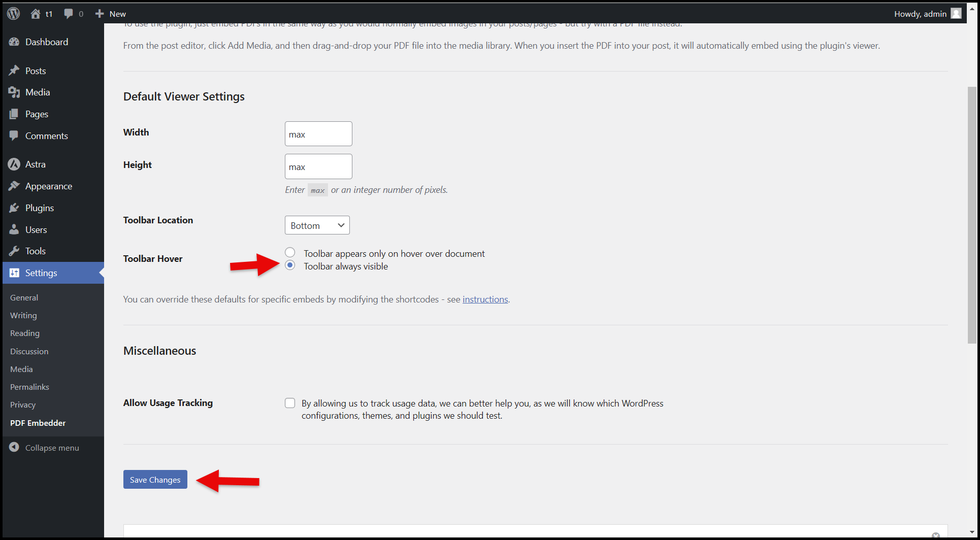Open the Plugins menu

pos(40,208)
